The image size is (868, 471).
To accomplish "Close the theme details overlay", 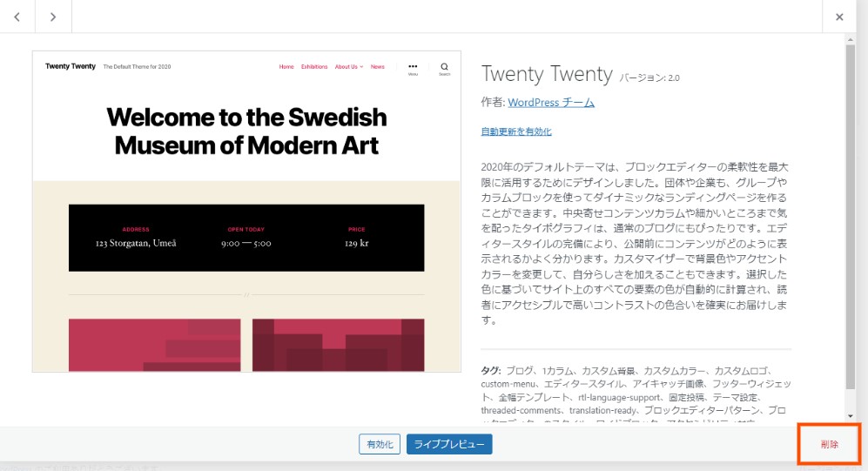I will coord(839,17).
